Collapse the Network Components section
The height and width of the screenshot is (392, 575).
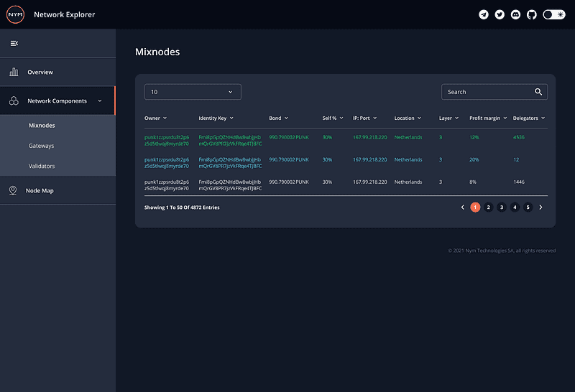point(100,101)
